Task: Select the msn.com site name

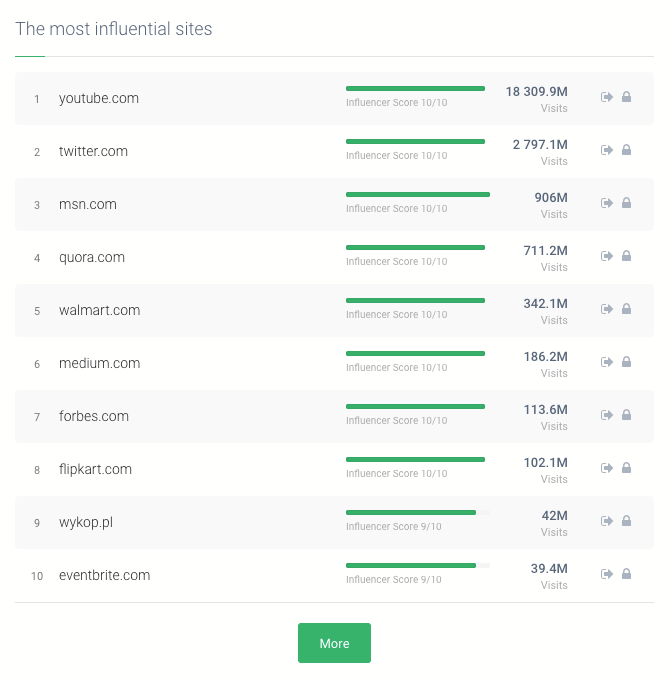Action: (x=88, y=204)
